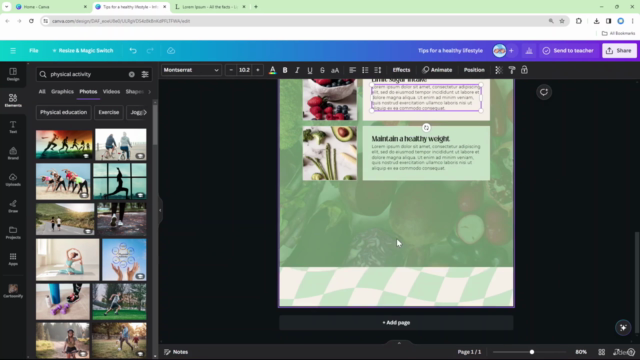Filter by Exercise chip
Image resolution: width=640 pixels, height=360 pixels.
pos(109,112)
